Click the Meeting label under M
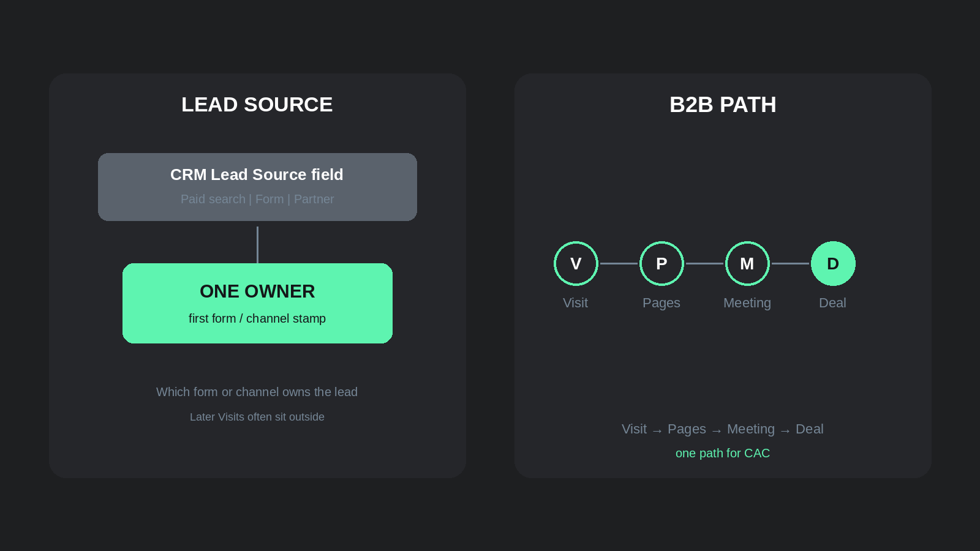 pyautogui.click(x=747, y=303)
